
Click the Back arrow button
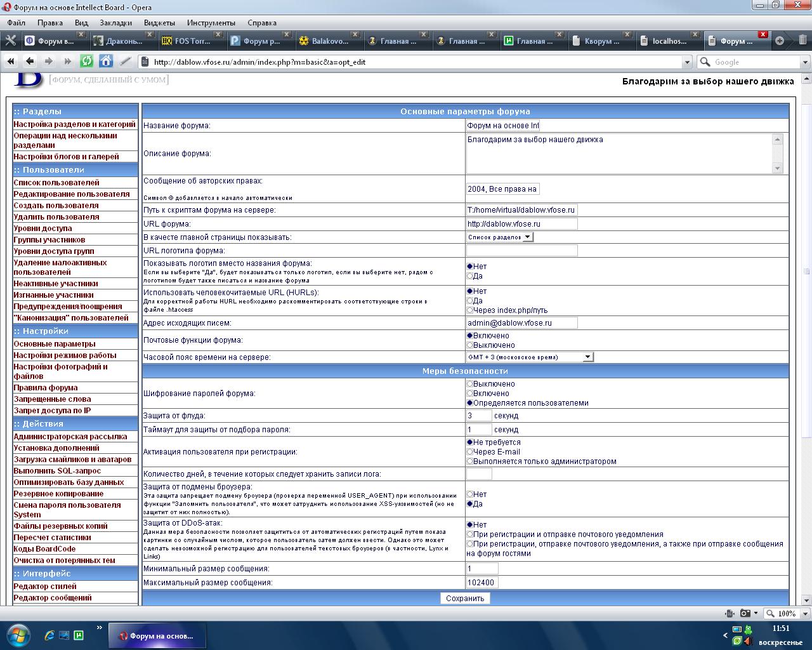click(30, 62)
